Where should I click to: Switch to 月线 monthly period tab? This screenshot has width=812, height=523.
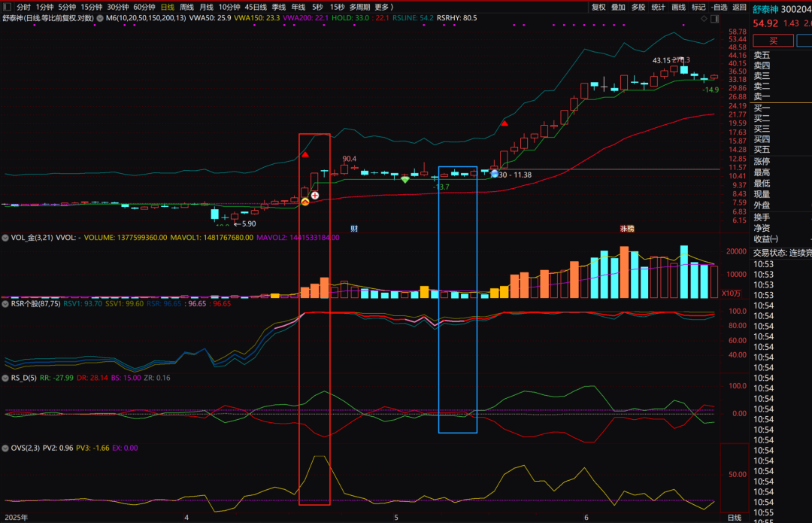point(206,8)
